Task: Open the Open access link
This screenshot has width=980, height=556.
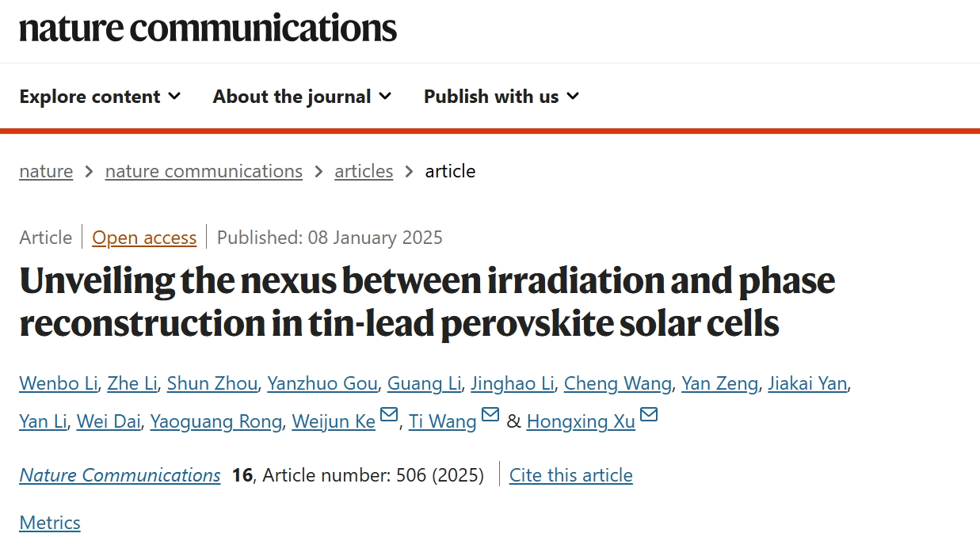Action: pyautogui.click(x=144, y=238)
